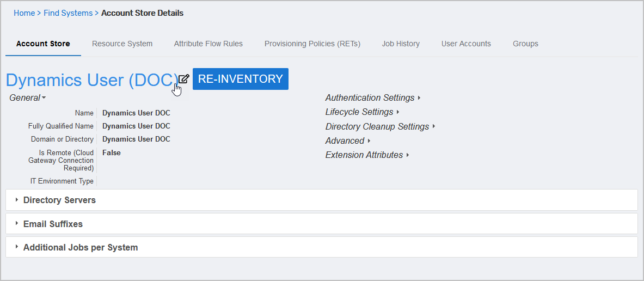Screen dimensions: 644x281
Task: Click the edit pencil icon beside Dynamics User (DOC)
Action: (x=184, y=78)
